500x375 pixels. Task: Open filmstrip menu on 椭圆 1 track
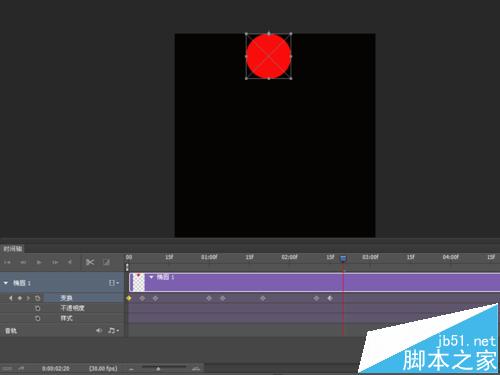pos(114,283)
